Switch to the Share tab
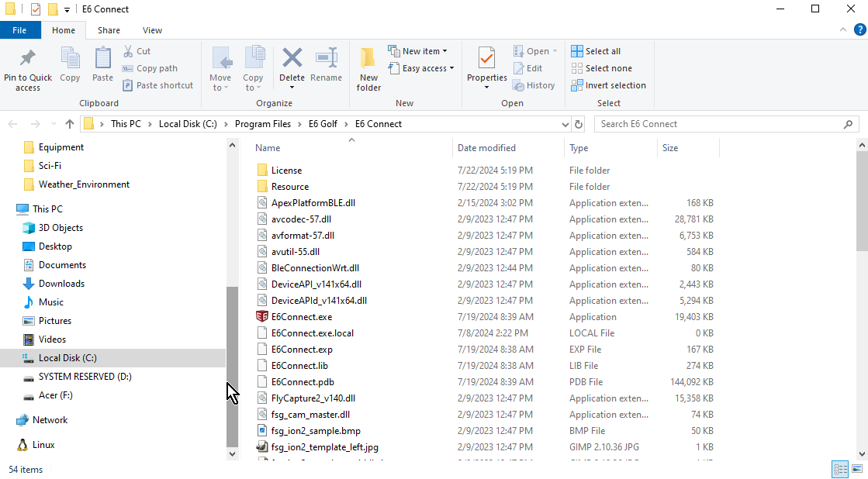 click(x=109, y=30)
